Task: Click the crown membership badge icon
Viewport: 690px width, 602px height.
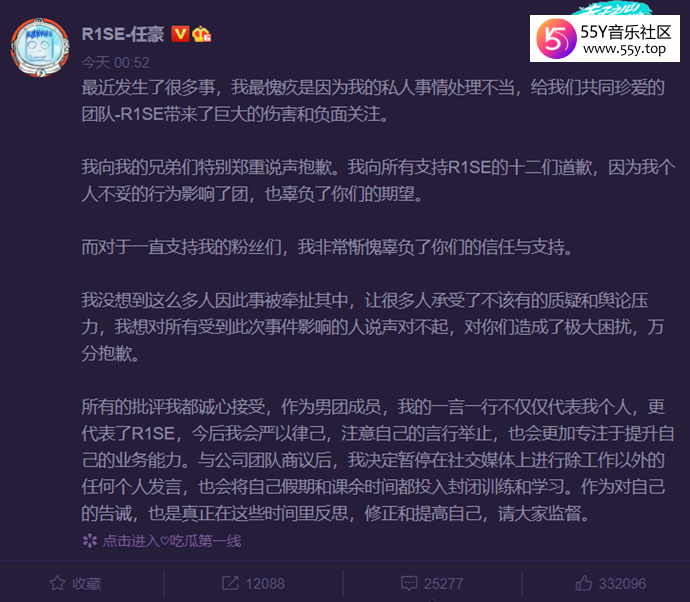Action: click(202, 34)
